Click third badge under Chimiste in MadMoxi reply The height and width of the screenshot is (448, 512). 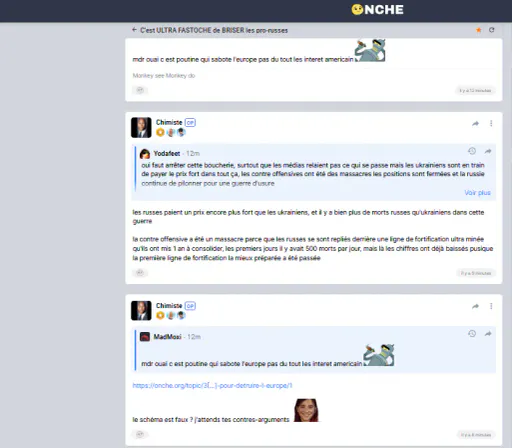pyautogui.click(x=181, y=315)
